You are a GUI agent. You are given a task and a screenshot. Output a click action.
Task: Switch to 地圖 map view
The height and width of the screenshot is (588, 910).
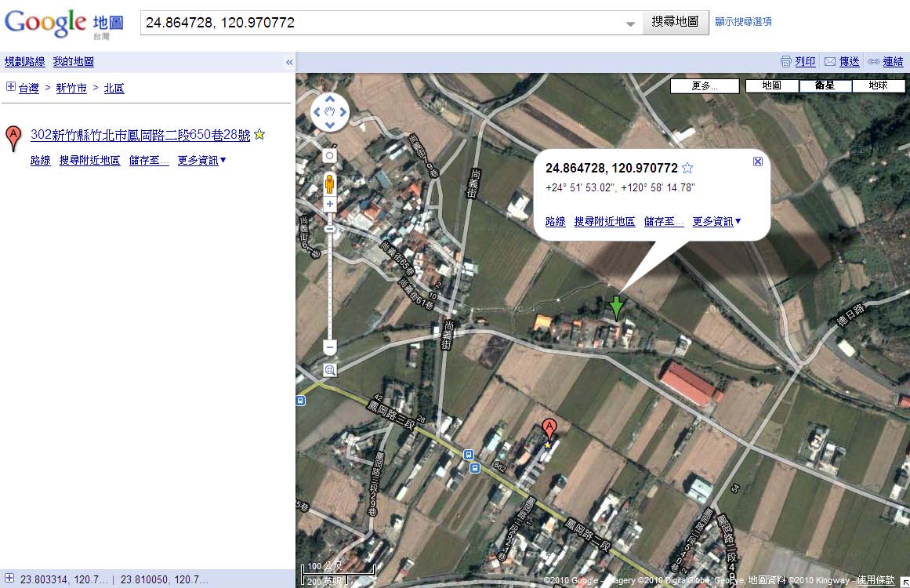click(771, 85)
